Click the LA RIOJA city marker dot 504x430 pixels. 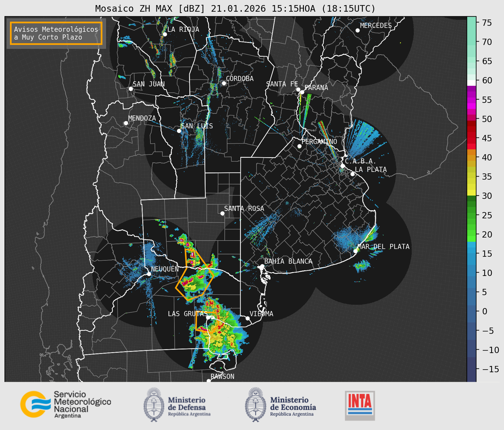(165, 34)
